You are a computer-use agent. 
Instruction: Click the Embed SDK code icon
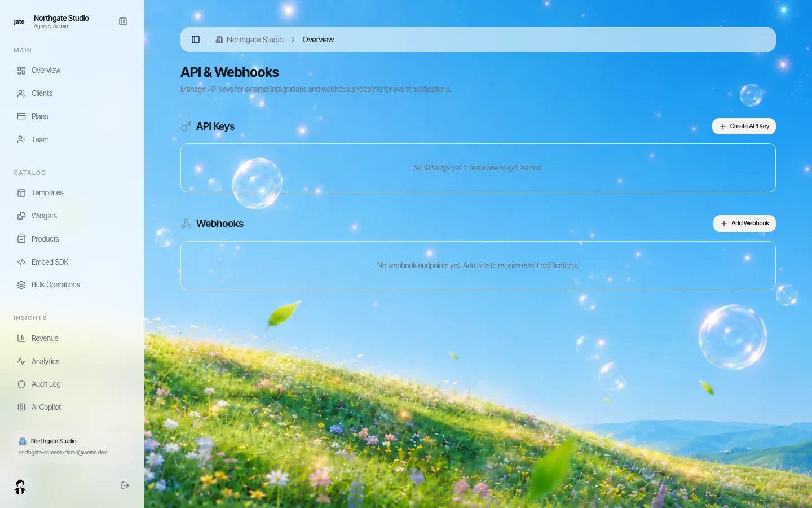click(21, 262)
